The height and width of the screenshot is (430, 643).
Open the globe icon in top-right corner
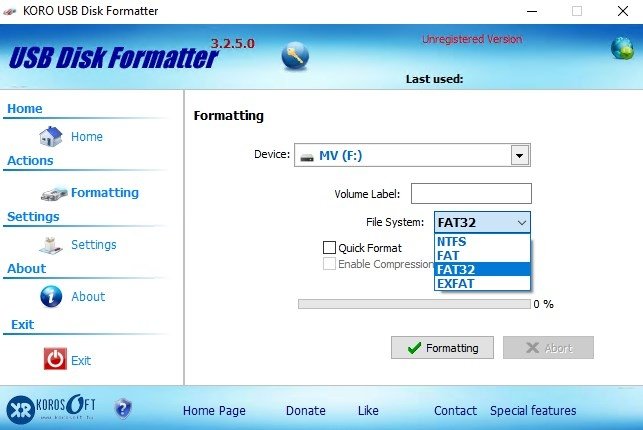pos(622,48)
